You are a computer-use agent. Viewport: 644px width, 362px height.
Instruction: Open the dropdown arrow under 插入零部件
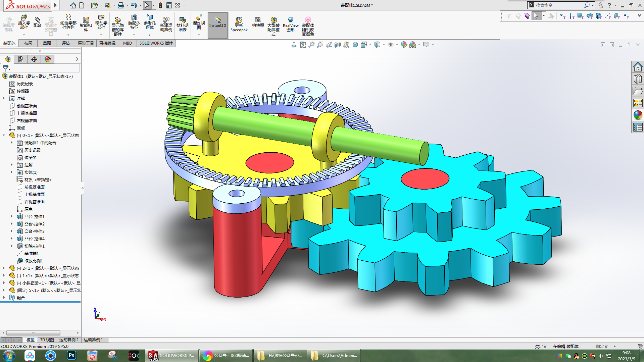pyautogui.click(x=24, y=35)
